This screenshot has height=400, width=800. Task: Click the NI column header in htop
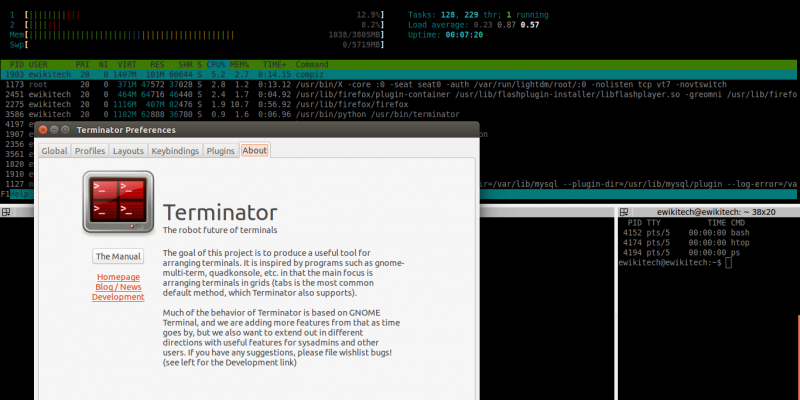point(103,64)
